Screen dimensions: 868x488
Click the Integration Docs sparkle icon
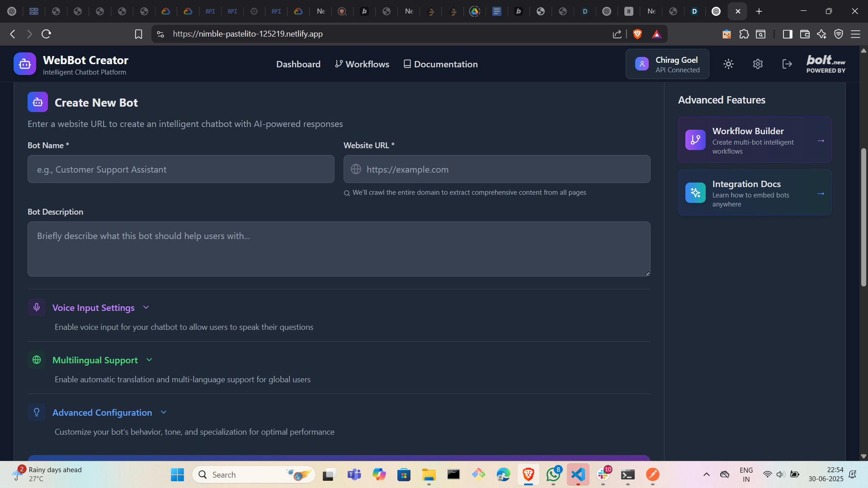pos(695,193)
